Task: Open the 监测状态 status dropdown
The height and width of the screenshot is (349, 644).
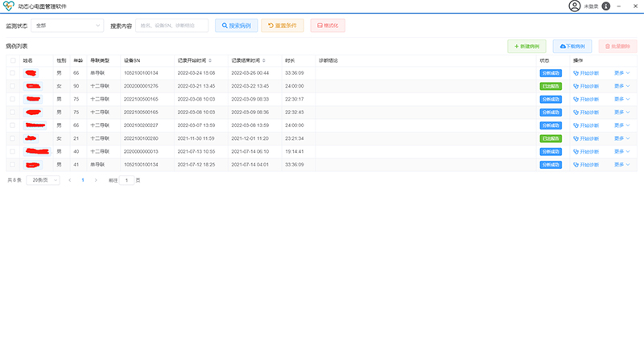Action: pos(66,26)
